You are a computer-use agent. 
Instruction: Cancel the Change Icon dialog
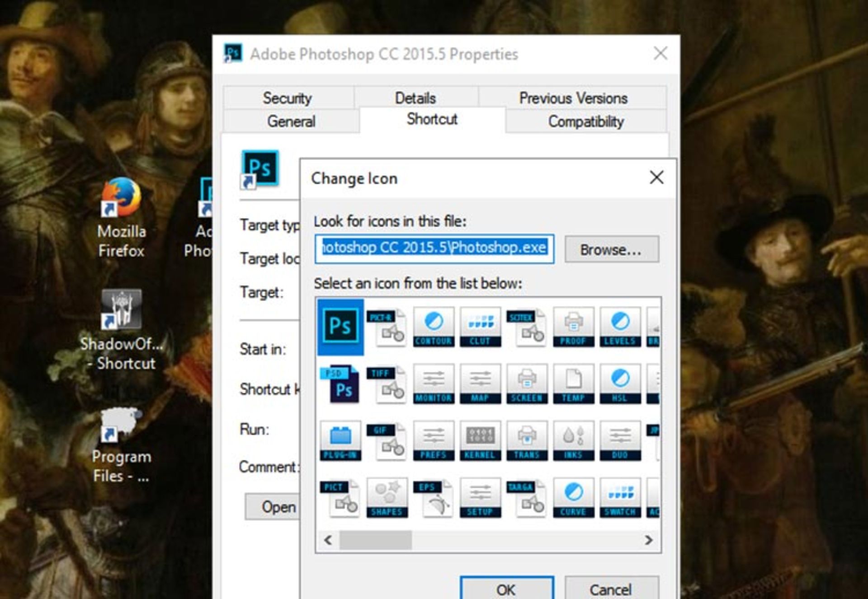click(x=612, y=588)
